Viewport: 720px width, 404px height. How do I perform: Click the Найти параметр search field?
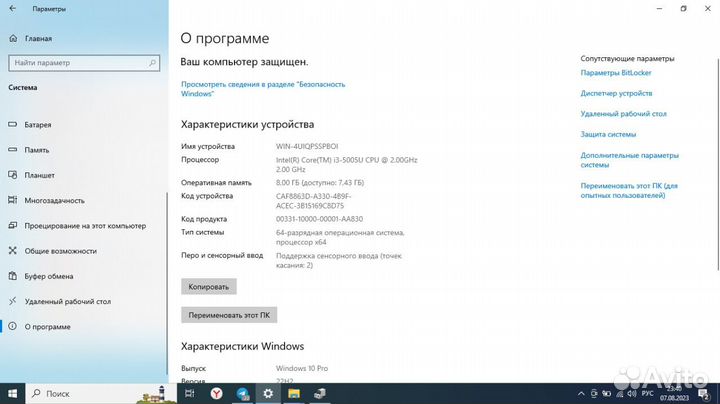(84, 63)
